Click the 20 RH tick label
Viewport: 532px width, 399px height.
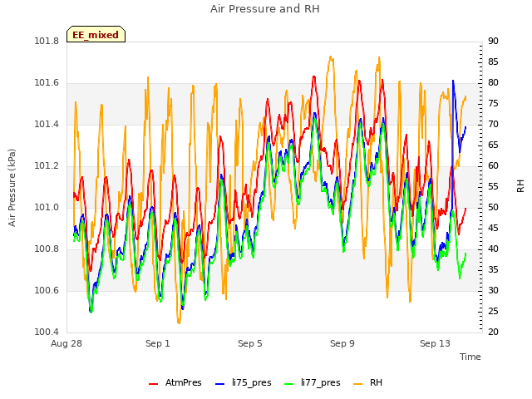click(493, 332)
